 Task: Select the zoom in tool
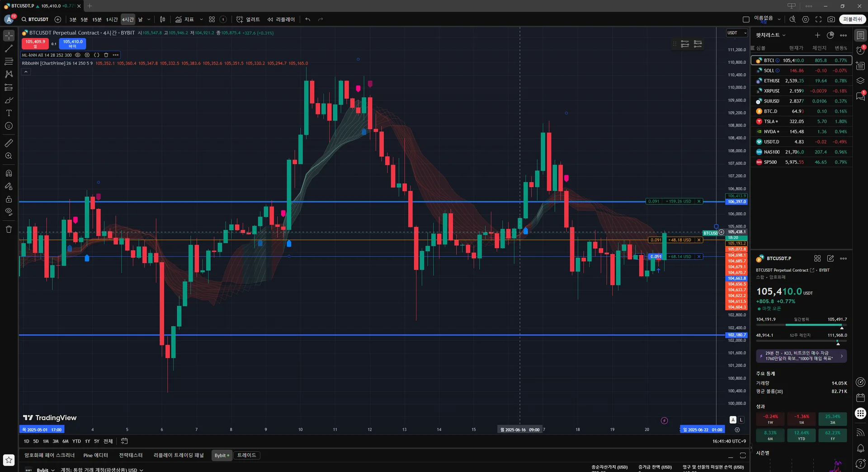pos(9,156)
